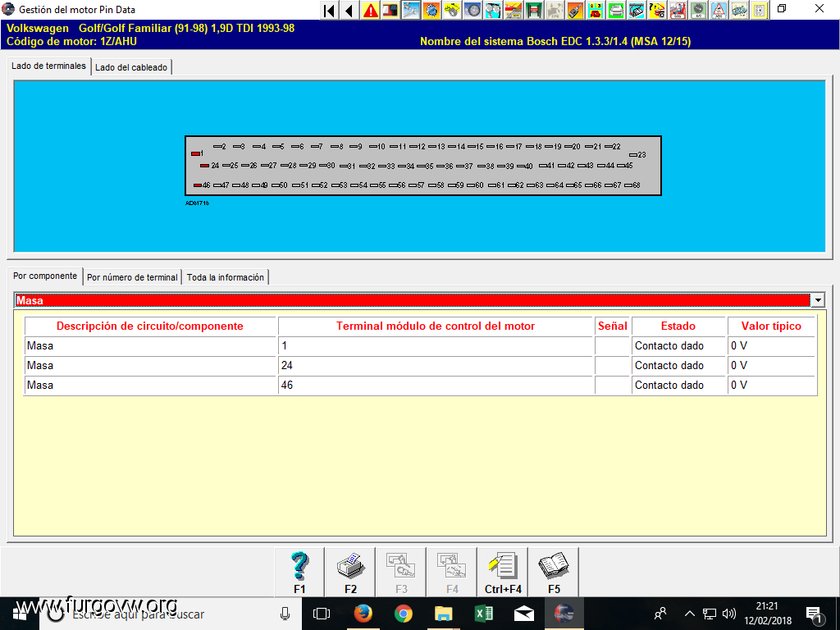
Task: Select the Por componente tab
Action: [x=45, y=276]
